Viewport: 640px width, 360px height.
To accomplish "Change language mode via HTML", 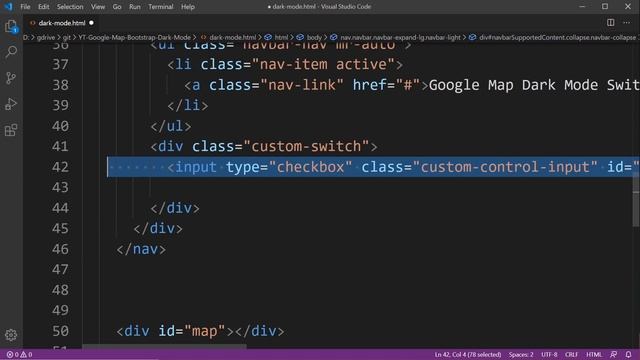I will point(594,354).
